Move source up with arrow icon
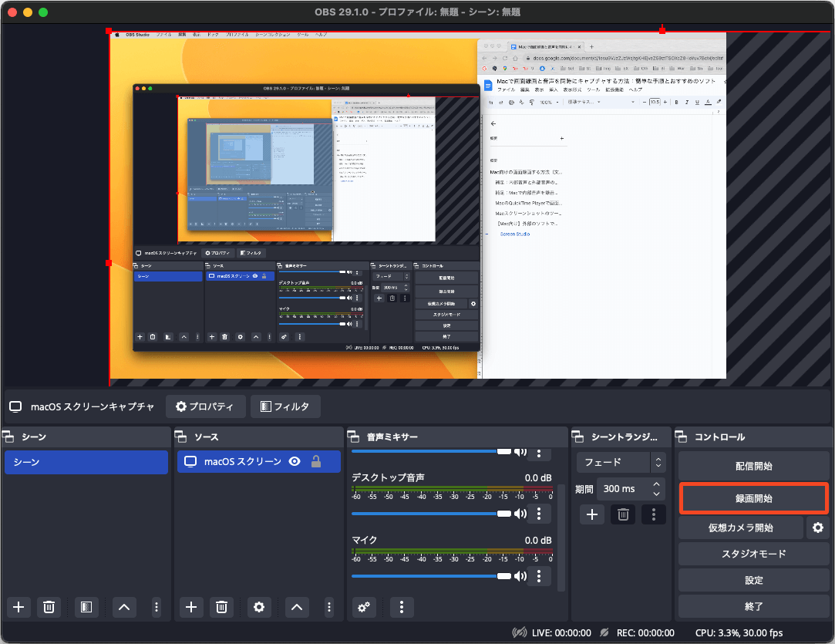 297,607
